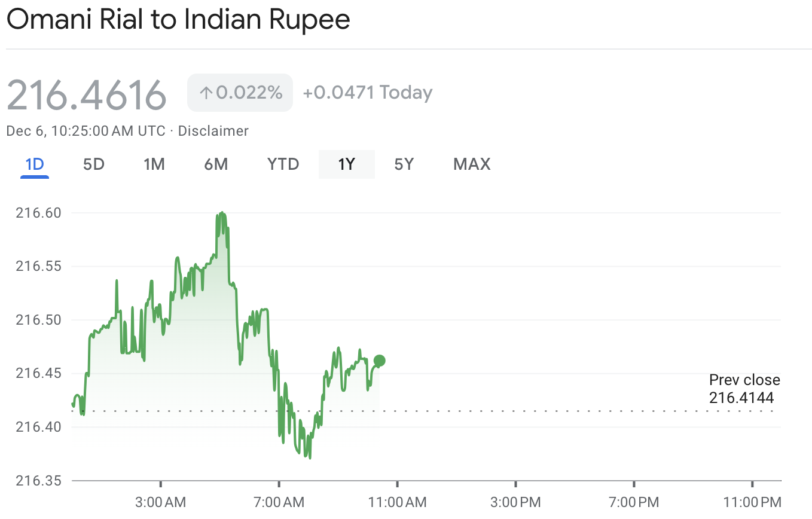Select the YTD range tab
Image resolution: width=812 pixels, height=519 pixels.
pos(283,164)
